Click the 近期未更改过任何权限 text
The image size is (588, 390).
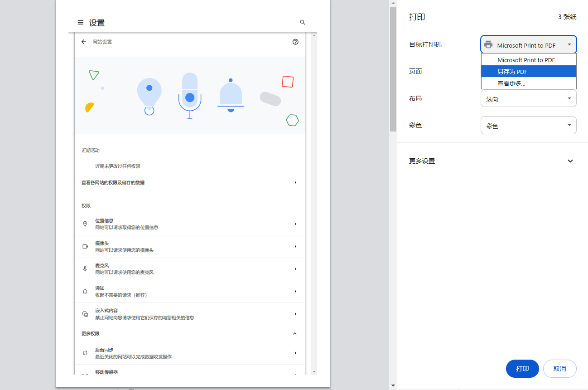(118, 166)
